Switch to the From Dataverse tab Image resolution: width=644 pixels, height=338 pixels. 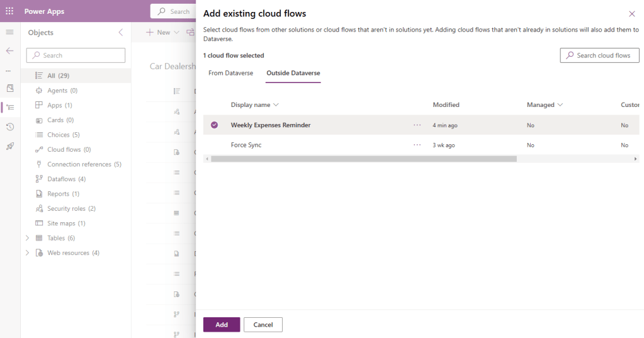coord(230,73)
